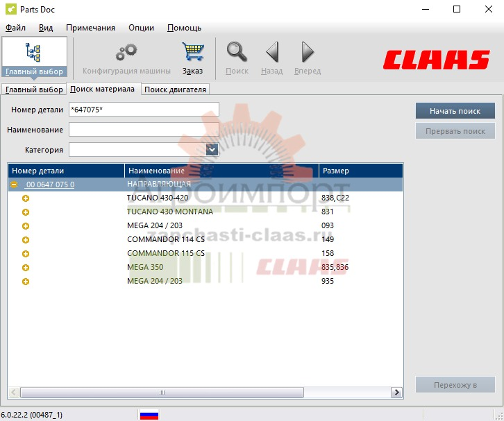Screen dimensions: 504x421
Task: Go back with the Назад arrow
Action: (272, 52)
